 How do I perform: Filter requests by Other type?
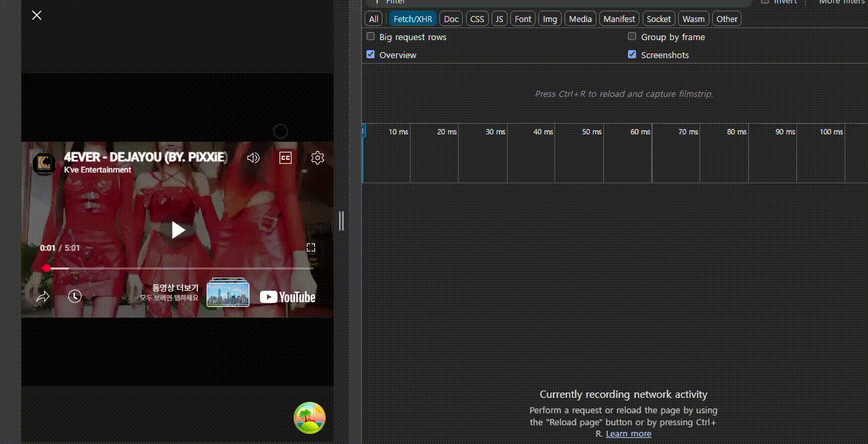[727, 19]
